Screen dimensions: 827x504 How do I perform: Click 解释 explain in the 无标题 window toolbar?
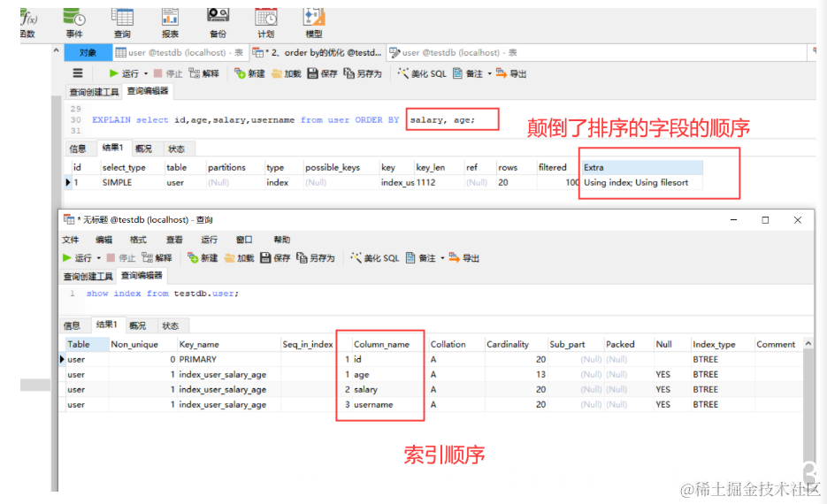point(157,258)
